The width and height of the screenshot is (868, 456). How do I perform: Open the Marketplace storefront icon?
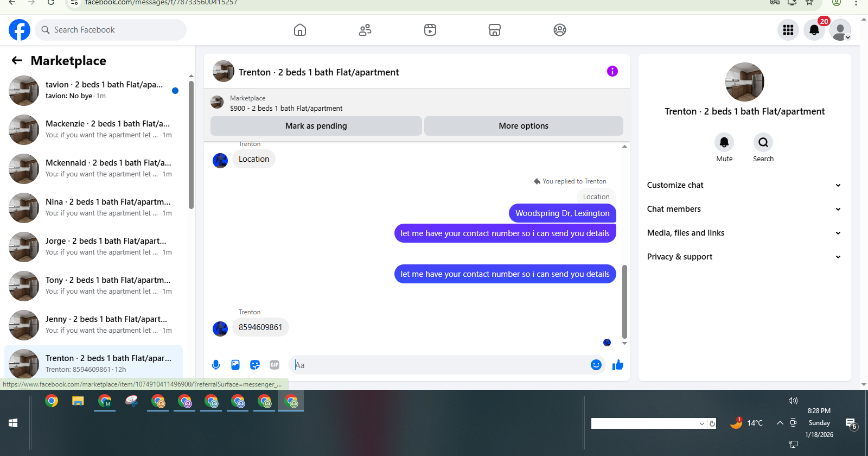tap(495, 30)
